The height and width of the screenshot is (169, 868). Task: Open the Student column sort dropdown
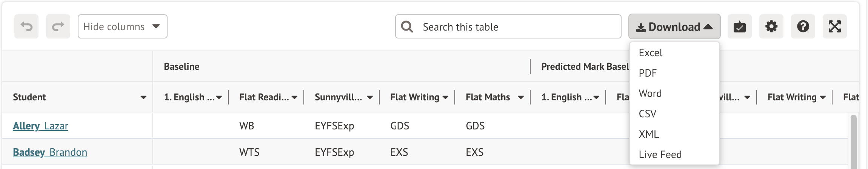[x=143, y=97]
